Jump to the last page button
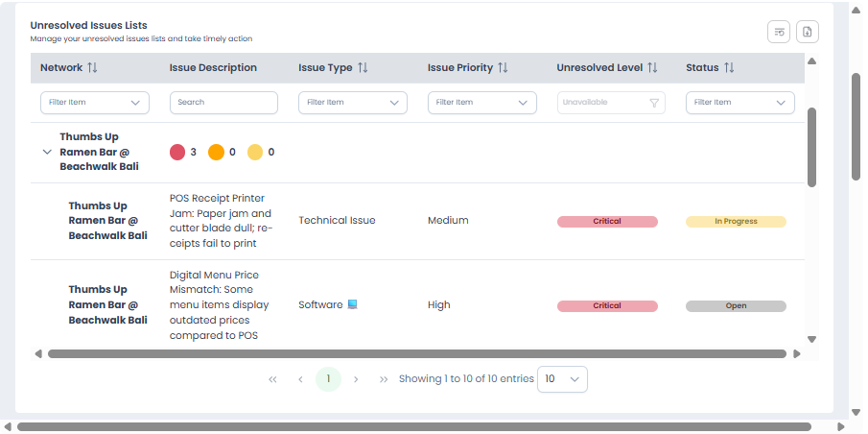 [x=384, y=379]
